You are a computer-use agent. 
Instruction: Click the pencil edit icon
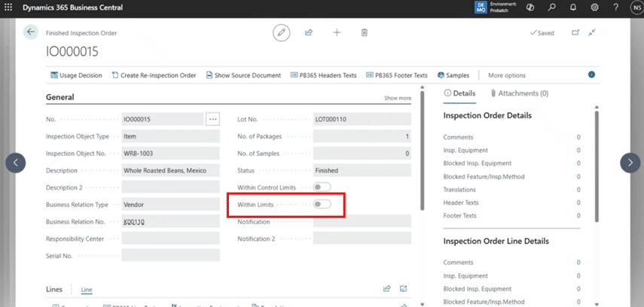[x=281, y=32]
